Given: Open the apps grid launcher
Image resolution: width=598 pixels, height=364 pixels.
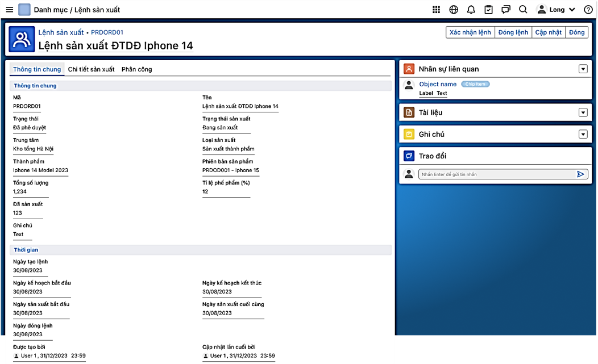Looking at the screenshot, I should tap(436, 10).
